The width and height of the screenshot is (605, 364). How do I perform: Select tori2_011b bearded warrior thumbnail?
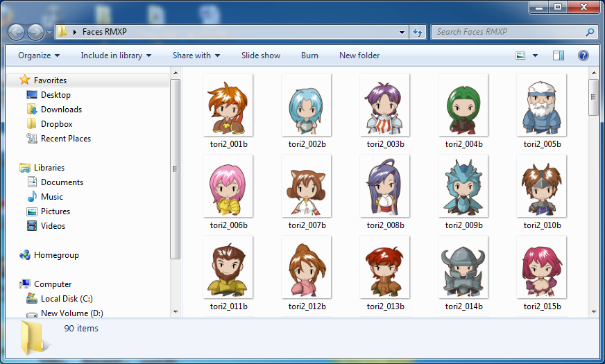click(x=228, y=267)
